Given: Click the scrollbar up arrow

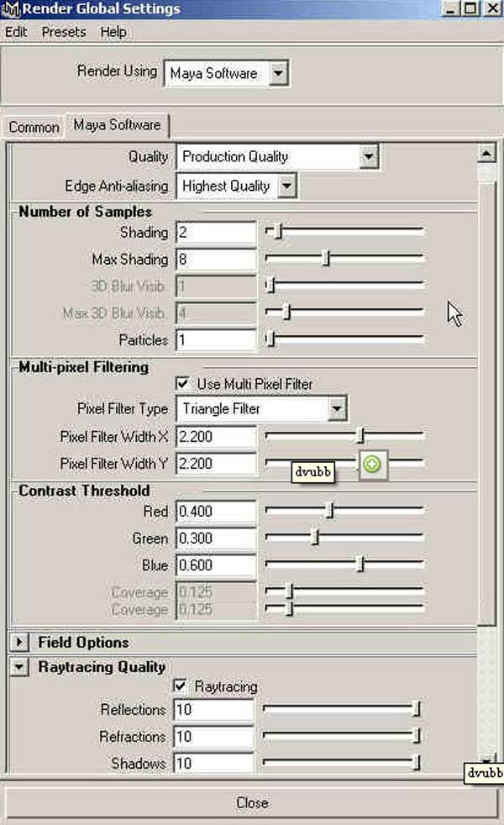Looking at the screenshot, I should [x=486, y=154].
